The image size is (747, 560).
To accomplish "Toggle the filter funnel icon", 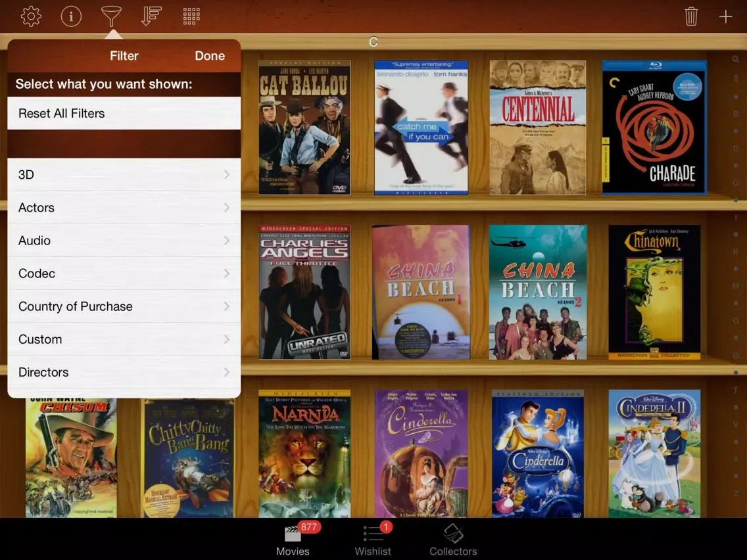I will pos(111,16).
